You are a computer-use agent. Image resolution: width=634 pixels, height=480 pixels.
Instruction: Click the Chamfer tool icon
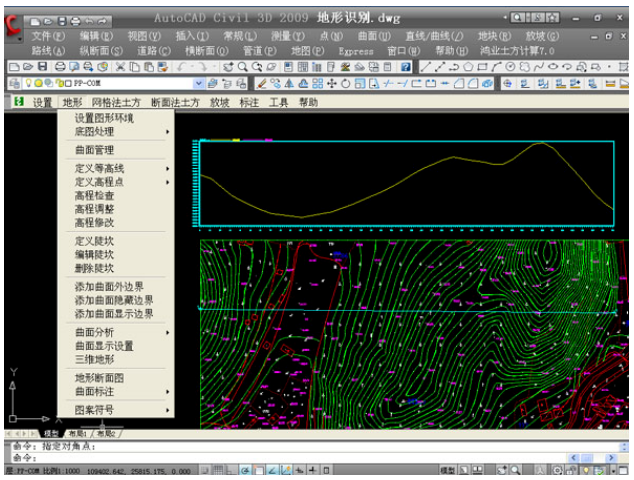point(459,84)
